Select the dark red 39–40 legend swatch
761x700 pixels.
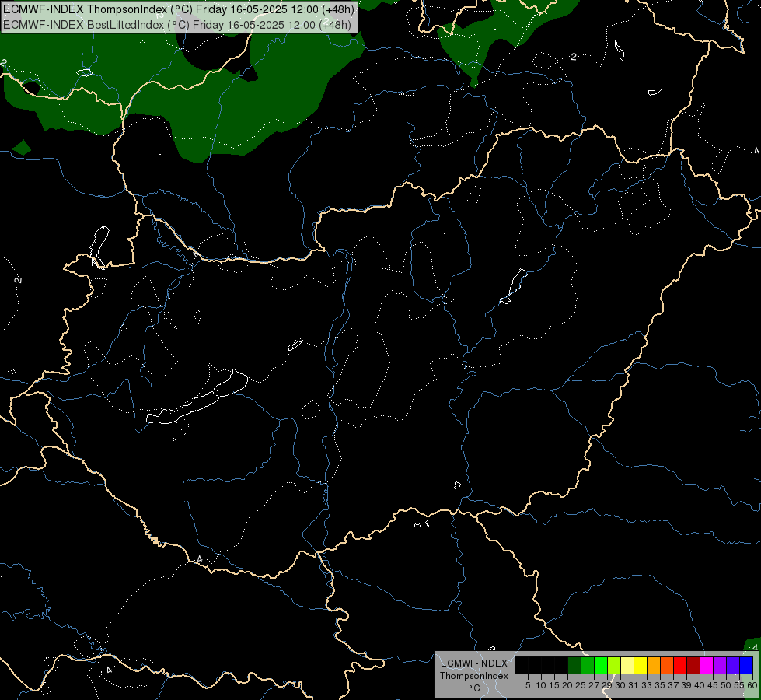coord(693,666)
